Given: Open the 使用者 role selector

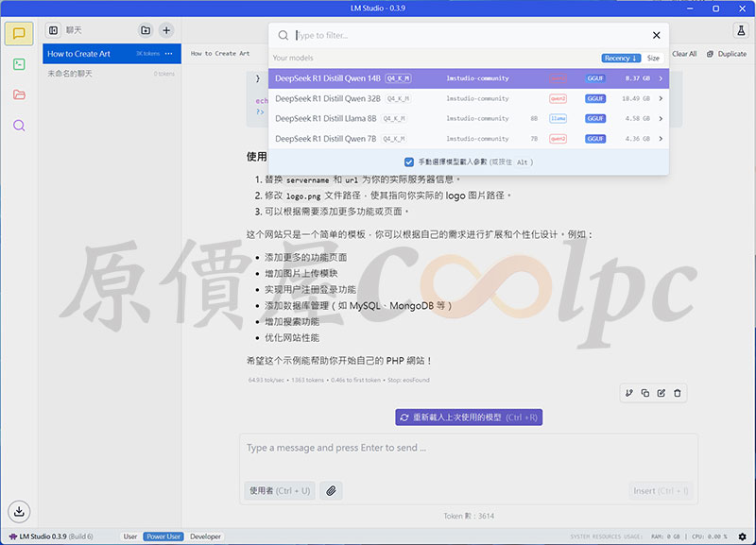Looking at the screenshot, I should coord(280,490).
